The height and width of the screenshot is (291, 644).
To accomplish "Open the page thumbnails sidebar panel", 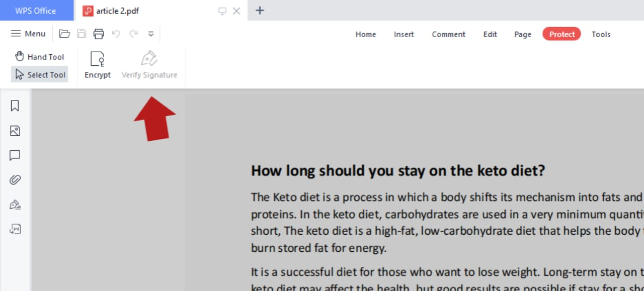I will coord(15,131).
